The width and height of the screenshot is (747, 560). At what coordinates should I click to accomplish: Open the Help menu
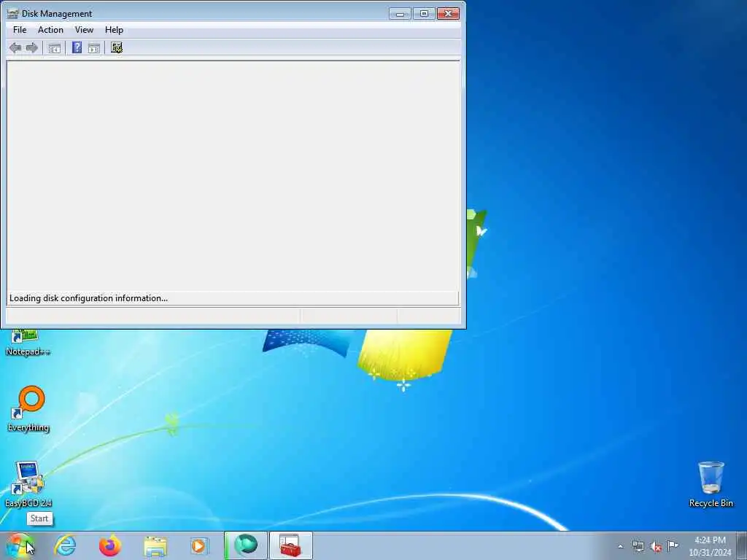point(114,30)
